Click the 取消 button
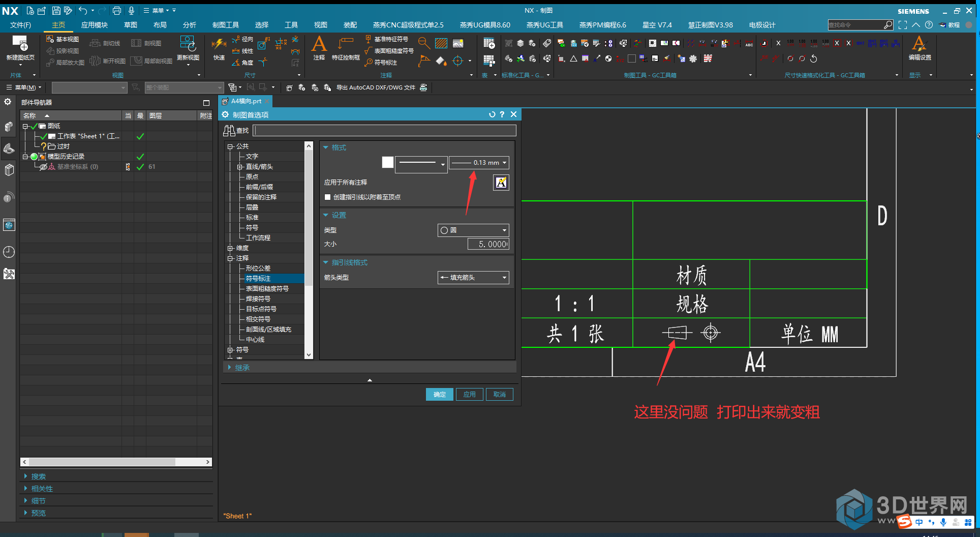 (x=500, y=395)
